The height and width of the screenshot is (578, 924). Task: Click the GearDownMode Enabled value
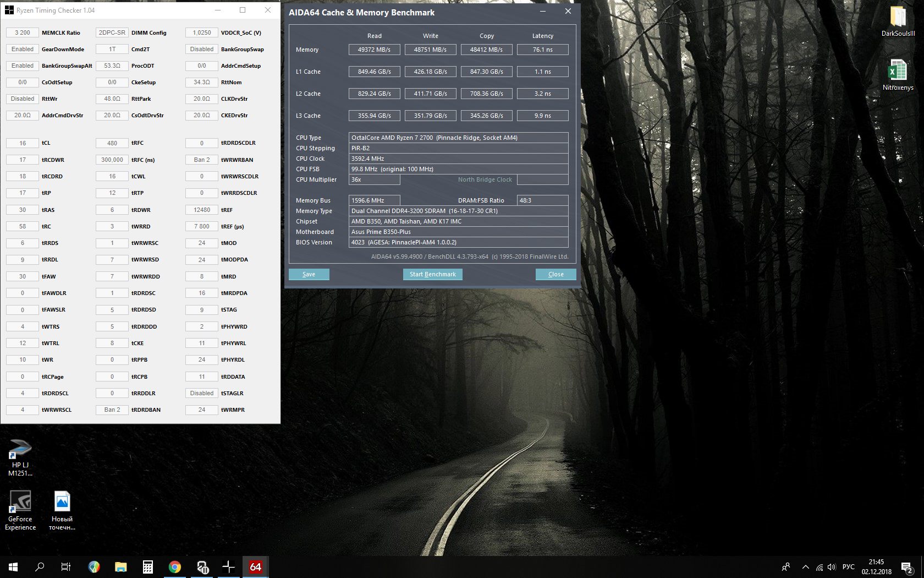[23, 49]
